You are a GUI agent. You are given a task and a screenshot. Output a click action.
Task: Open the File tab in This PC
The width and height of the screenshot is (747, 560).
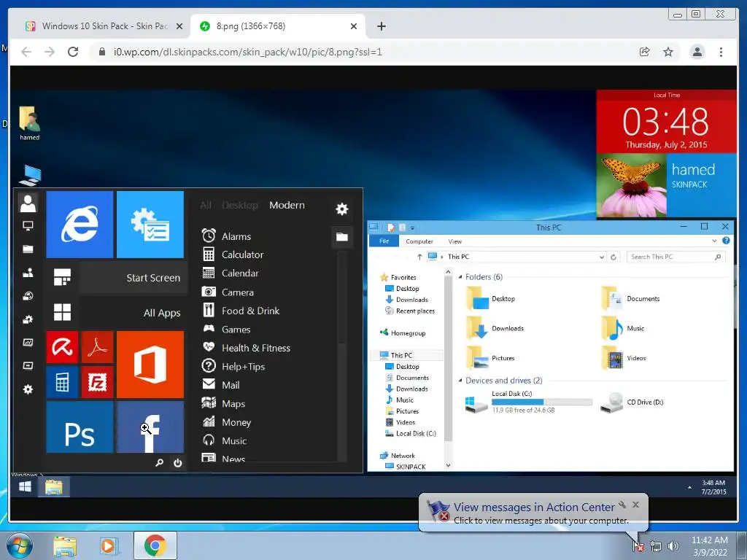[384, 241]
